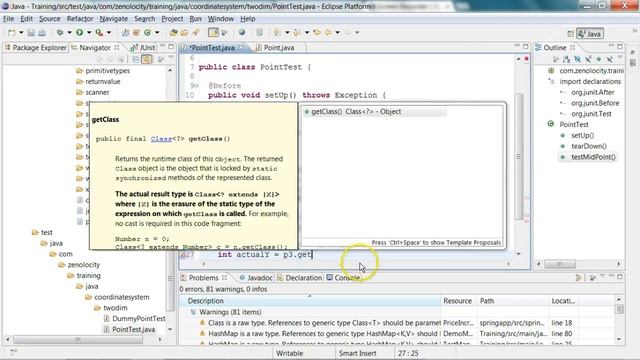Open the Debug configurations dropdown arrow

click(69, 33)
